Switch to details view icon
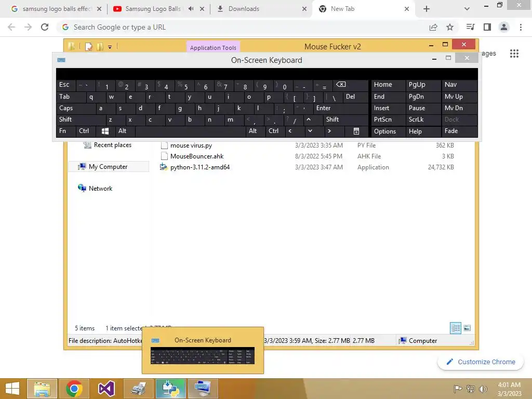The image size is (532, 399). [x=456, y=328]
